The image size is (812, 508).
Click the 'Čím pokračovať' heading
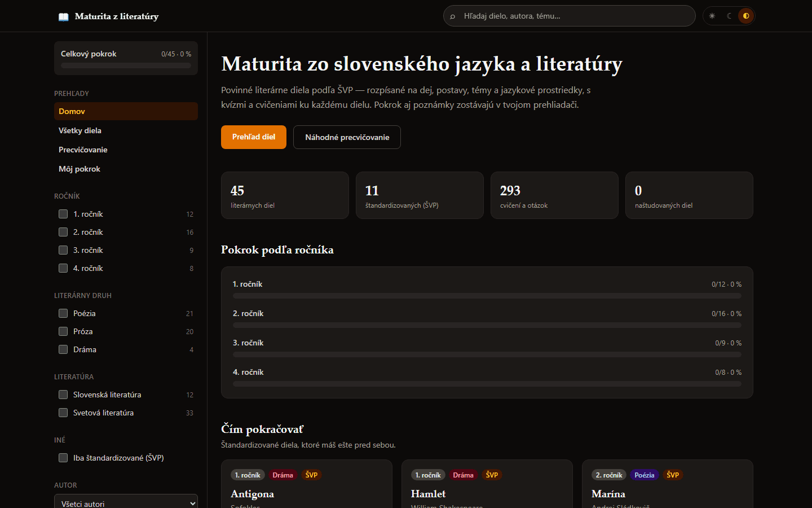(x=262, y=429)
